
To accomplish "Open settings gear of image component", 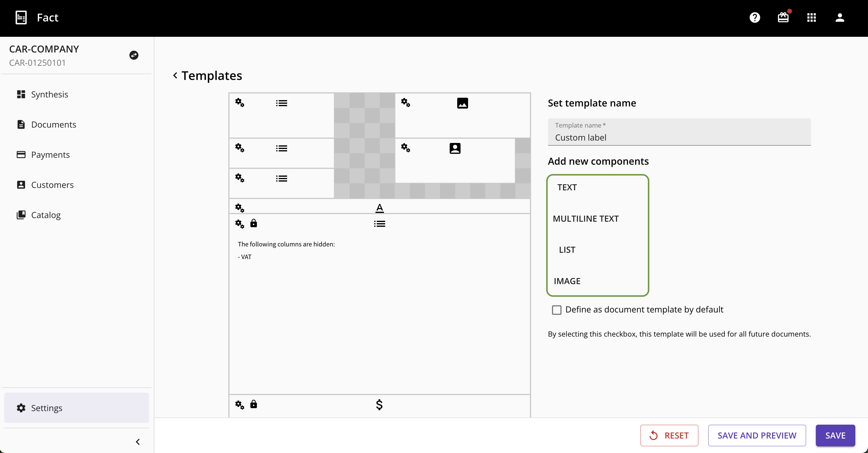I will click(405, 103).
